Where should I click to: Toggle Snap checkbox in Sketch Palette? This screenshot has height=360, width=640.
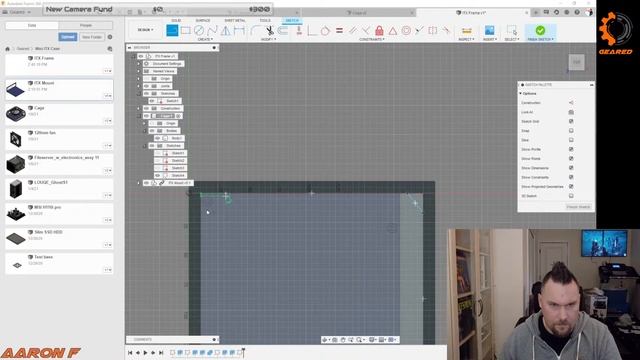pyautogui.click(x=571, y=131)
